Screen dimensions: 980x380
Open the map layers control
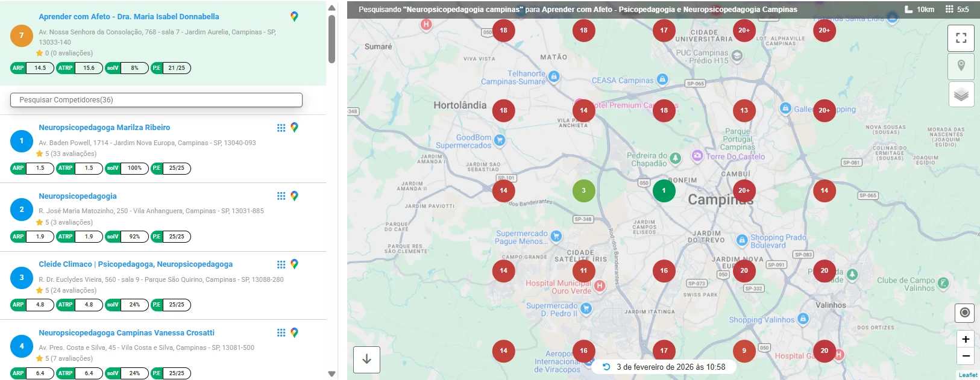[961, 94]
